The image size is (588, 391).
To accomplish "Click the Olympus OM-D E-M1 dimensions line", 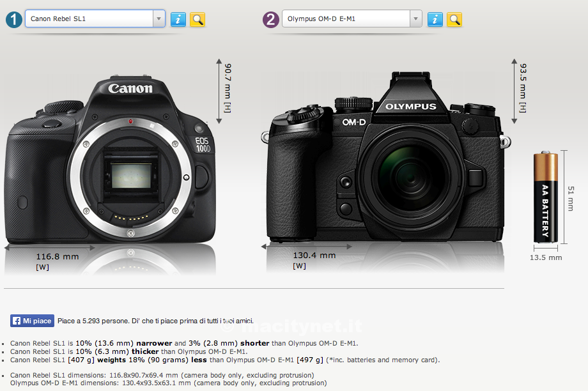I will pos(168,383).
